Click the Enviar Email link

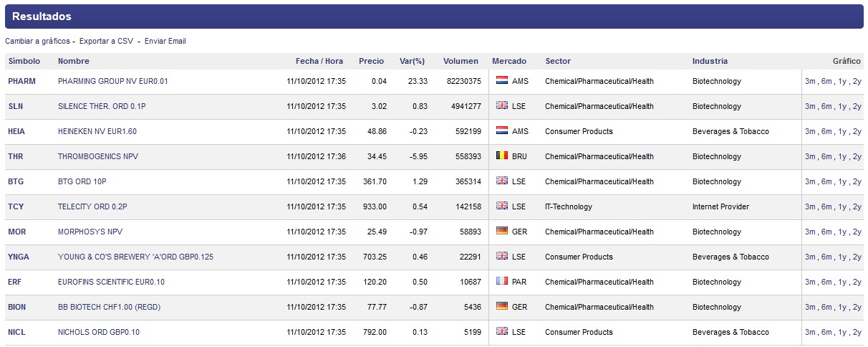165,42
